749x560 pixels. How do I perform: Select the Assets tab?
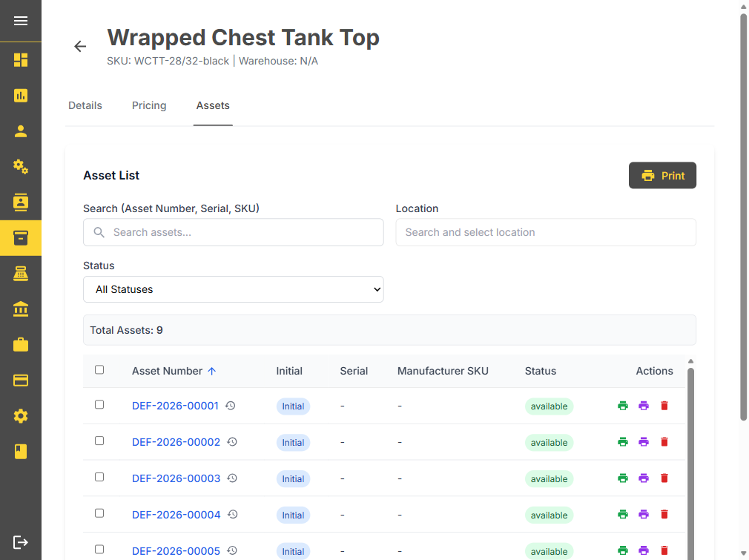tap(213, 105)
